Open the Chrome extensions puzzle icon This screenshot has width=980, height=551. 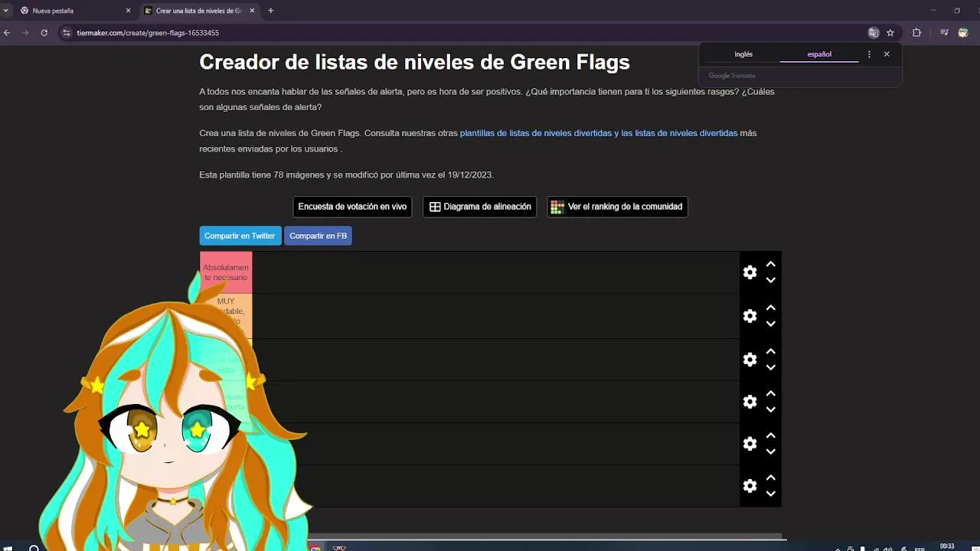[916, 33]
